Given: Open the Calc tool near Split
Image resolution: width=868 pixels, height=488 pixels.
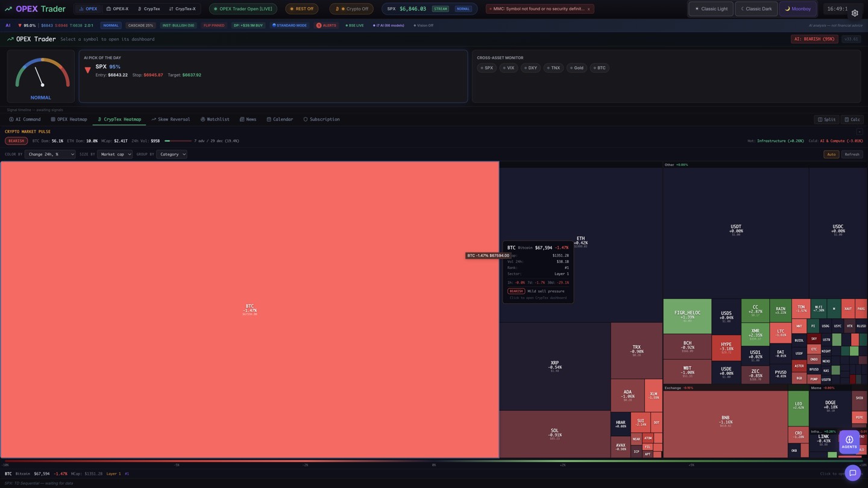Looking at the screenshot, I should pos(852,119).
